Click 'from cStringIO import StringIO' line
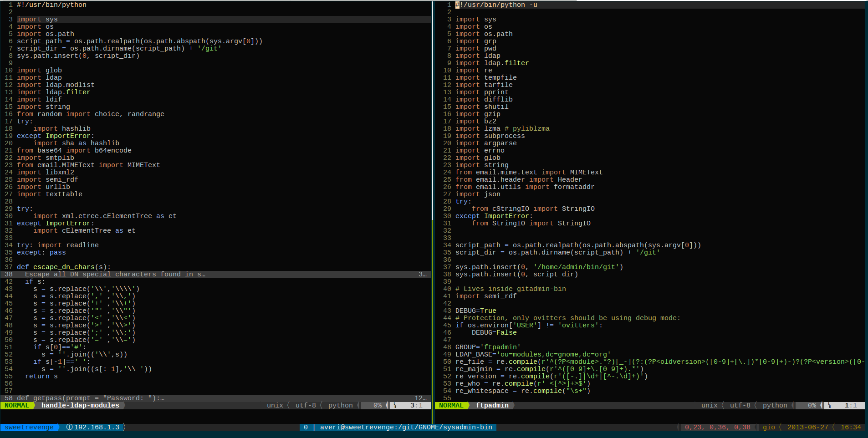Viewport: 868px width, 438px height. (x=533, y=209)
